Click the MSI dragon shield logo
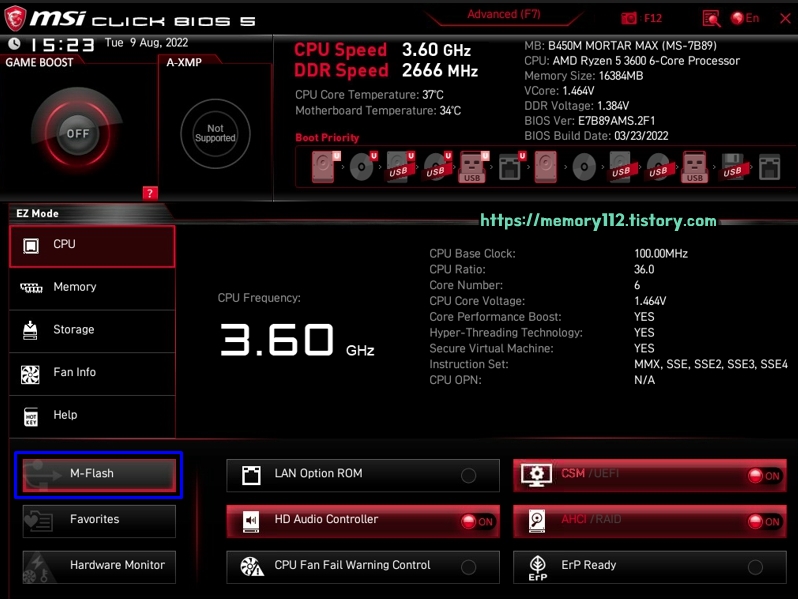The image size is (798, 599). (x=15, y=18)
